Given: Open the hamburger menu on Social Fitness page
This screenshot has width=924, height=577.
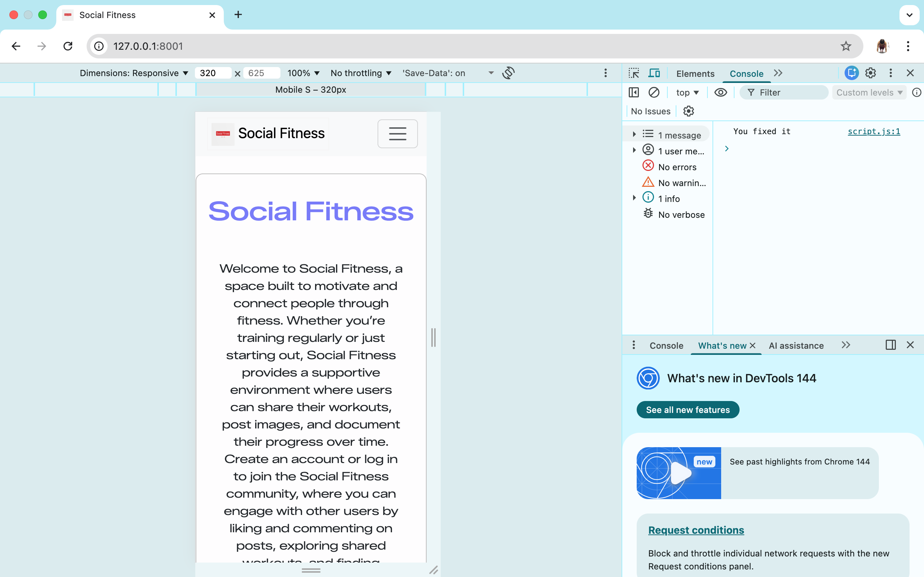Looking at the screenshot, I should pos(398,133).
